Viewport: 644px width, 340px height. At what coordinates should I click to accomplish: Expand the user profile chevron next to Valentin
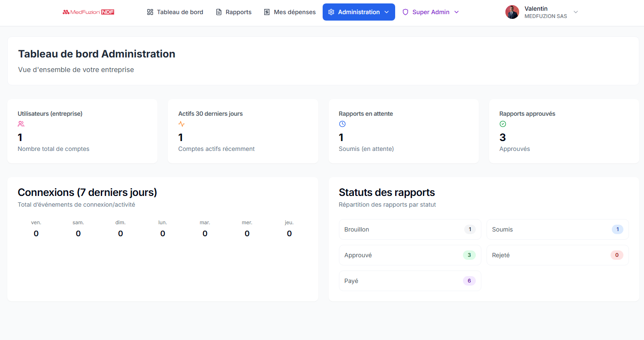click(x=576, y=12)
